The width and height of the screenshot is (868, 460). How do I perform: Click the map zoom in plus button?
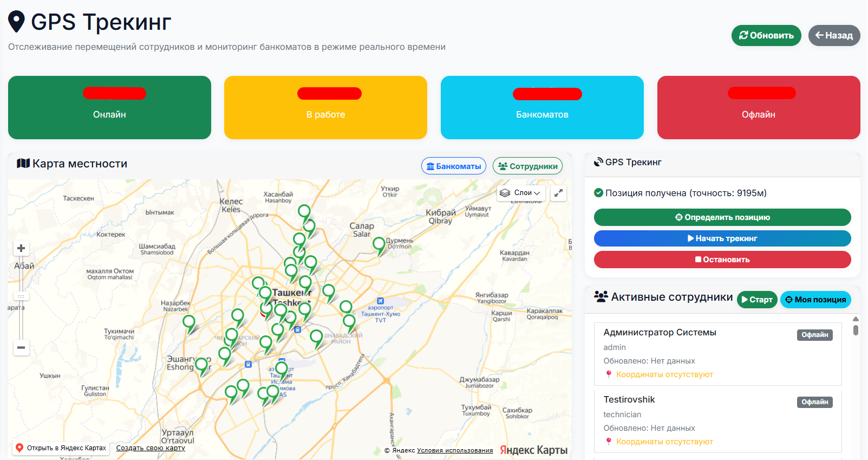pyautogui.click(x=21, y=248)
